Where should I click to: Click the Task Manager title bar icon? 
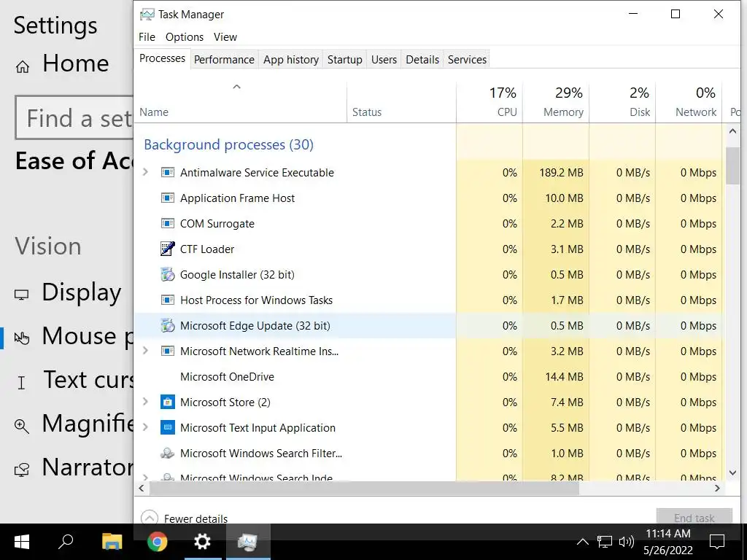click(x=147, y=15)
